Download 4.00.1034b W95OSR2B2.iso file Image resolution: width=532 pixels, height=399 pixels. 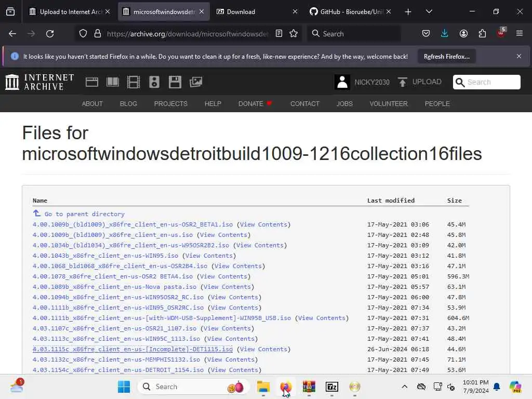[131, 245]
